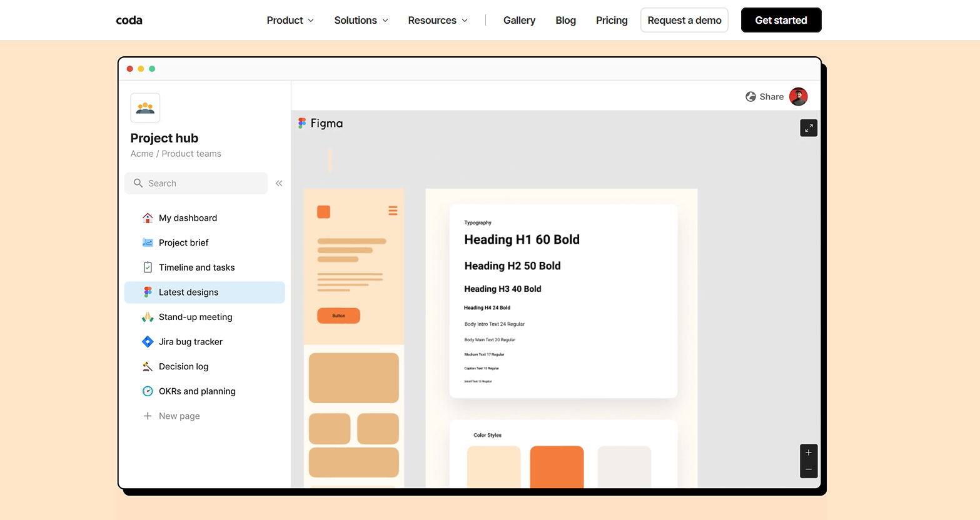The image size is (980, 520).
Task: Select the Latest designs page
Action: click(x=205, y=292)
